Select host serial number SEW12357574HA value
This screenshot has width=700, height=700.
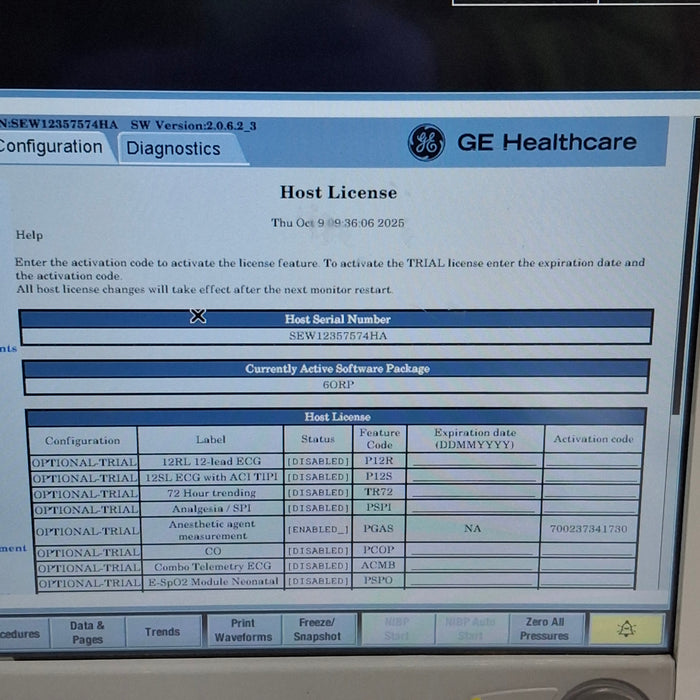click(x=338, y=336)
